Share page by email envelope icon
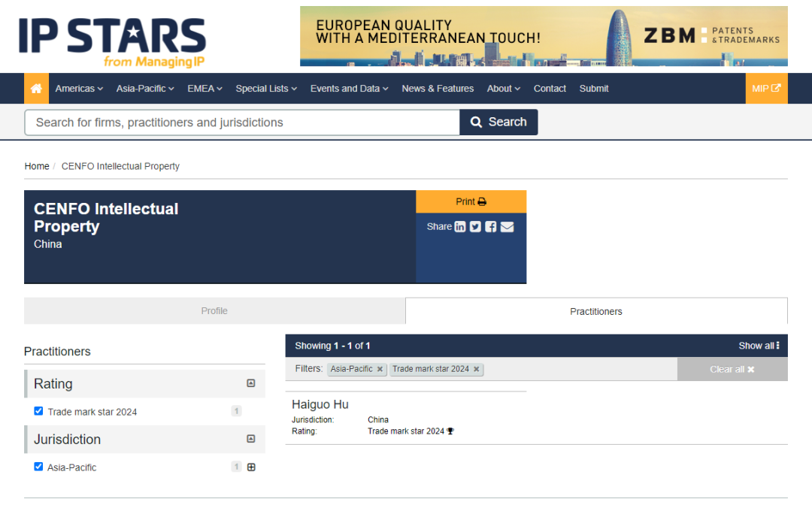The height and width of the screenshot is (511, 812). [507, 227]
